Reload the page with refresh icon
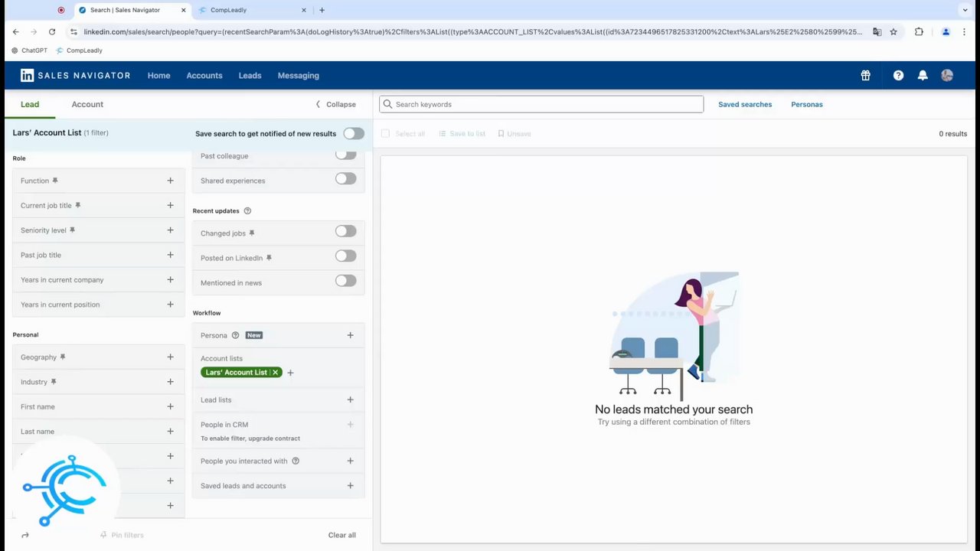Screen dimensions: 980x551 coord(52,31)
